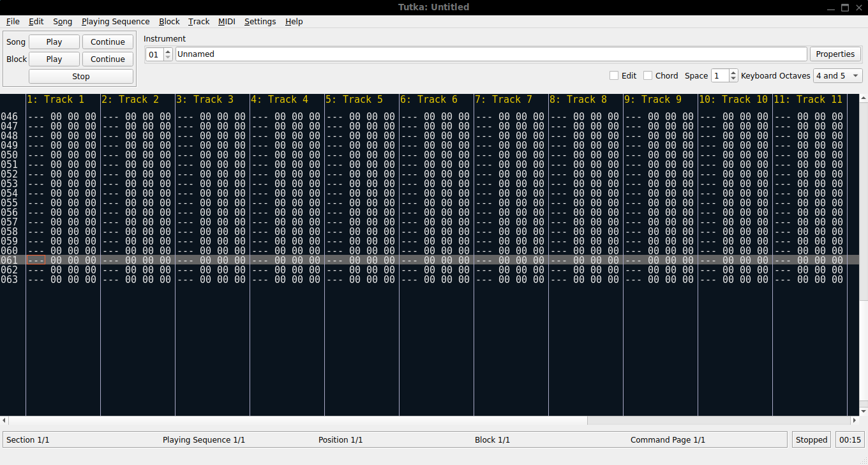Stop playback
Image resolution: width=868 pixels, height=465 pixels.
click(80, 75)
